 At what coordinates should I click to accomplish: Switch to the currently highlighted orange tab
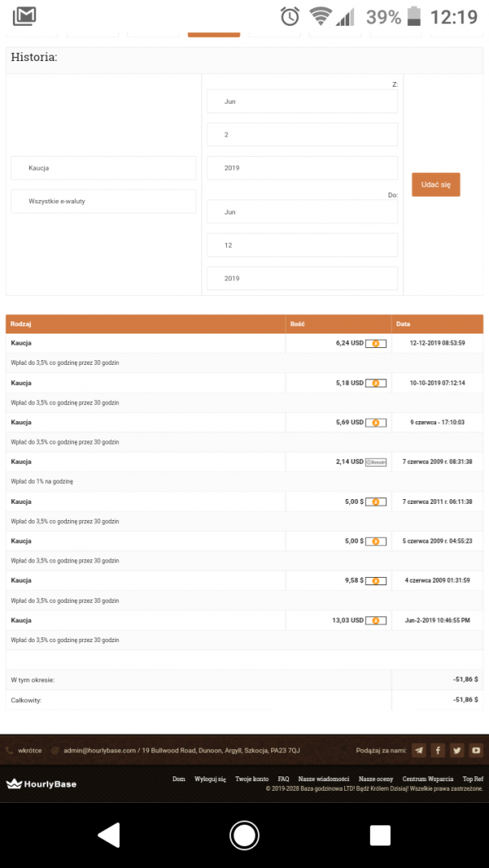(213, 35)
